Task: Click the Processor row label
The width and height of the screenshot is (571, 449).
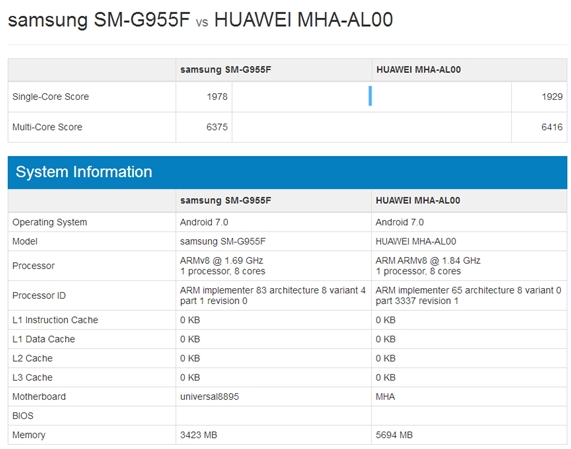Action: click(x=34, y=265)
